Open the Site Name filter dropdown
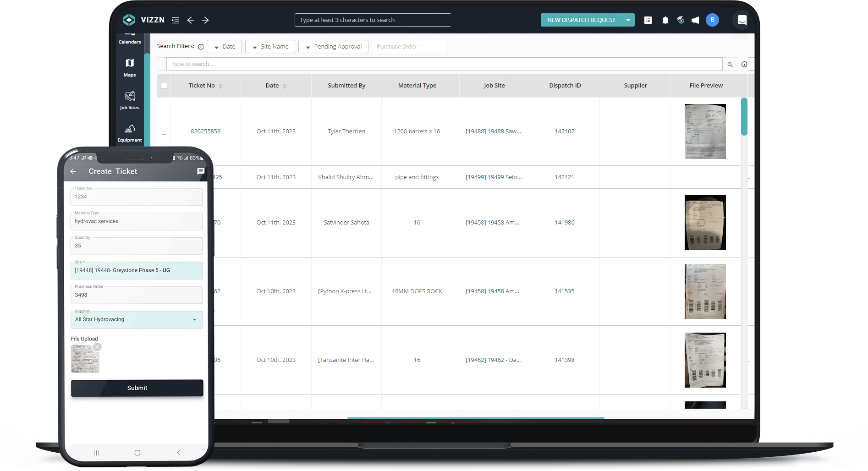 270,46
